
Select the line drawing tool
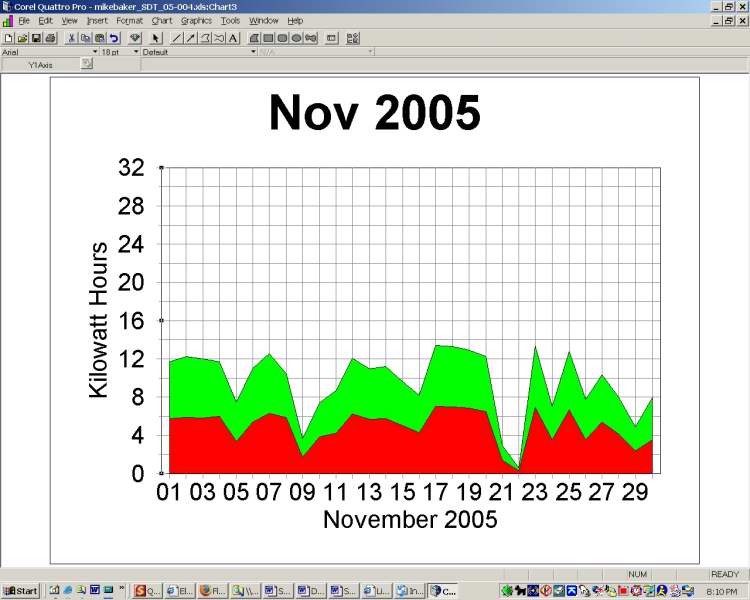point(177,38)
